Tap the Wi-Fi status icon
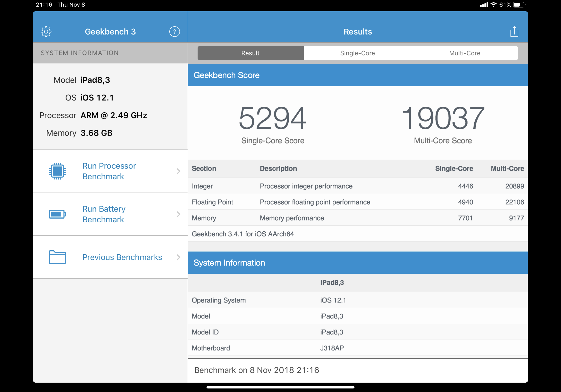The image size is (561, 392). (x=493, y=5)
